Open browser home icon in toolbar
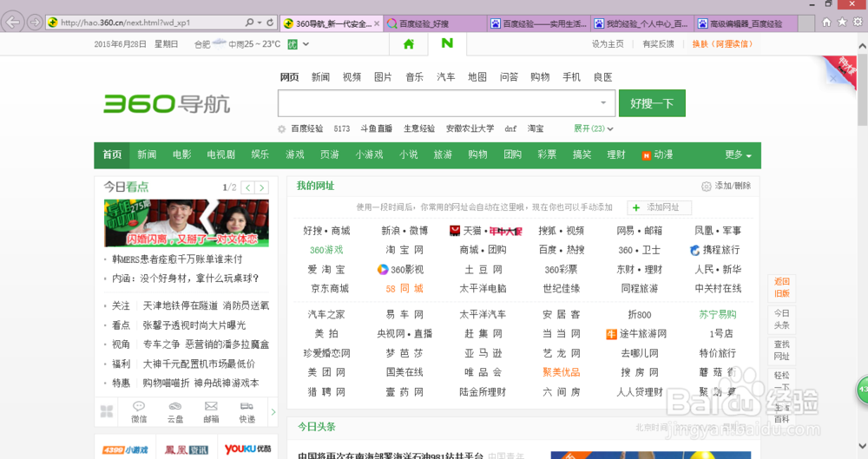This screenshot has height=459, width=868. 826,23
